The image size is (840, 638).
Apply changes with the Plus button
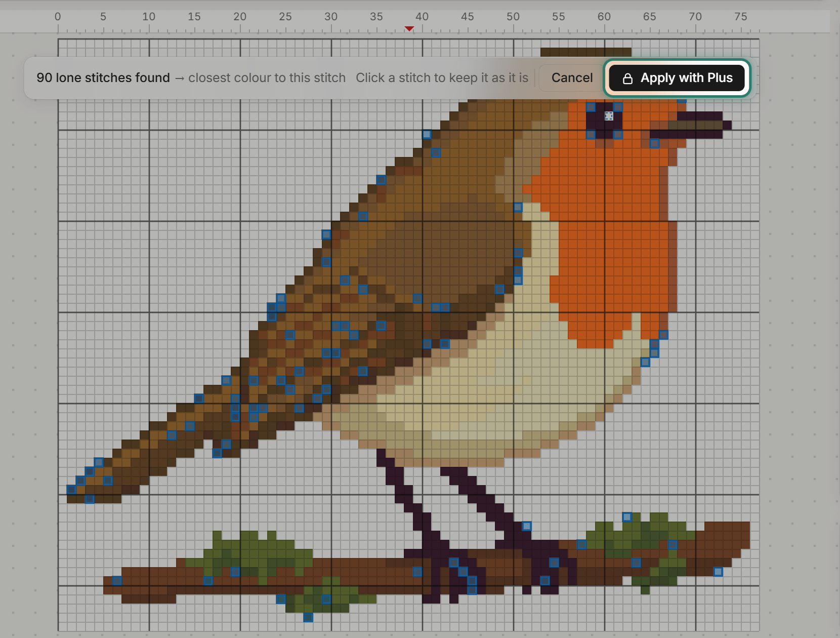pyautogui.click(x=677, y=77)
